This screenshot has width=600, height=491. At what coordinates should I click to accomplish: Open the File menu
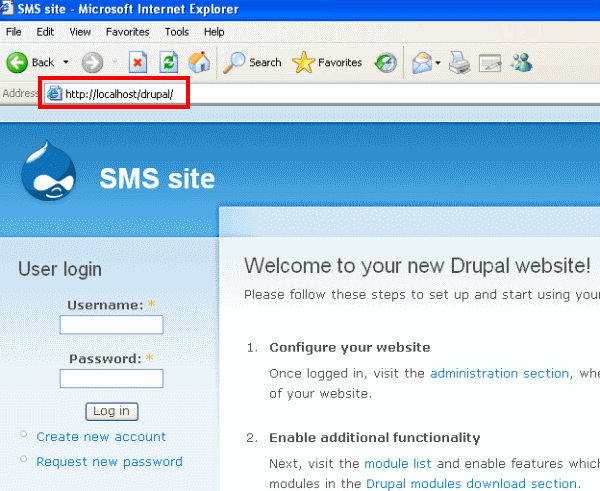[x=14, y=32]
